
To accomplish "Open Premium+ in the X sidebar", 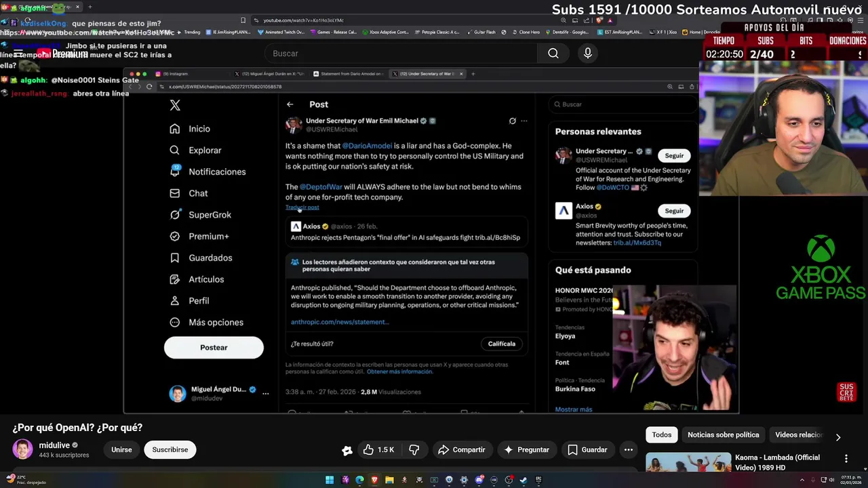I will point(199,237).
